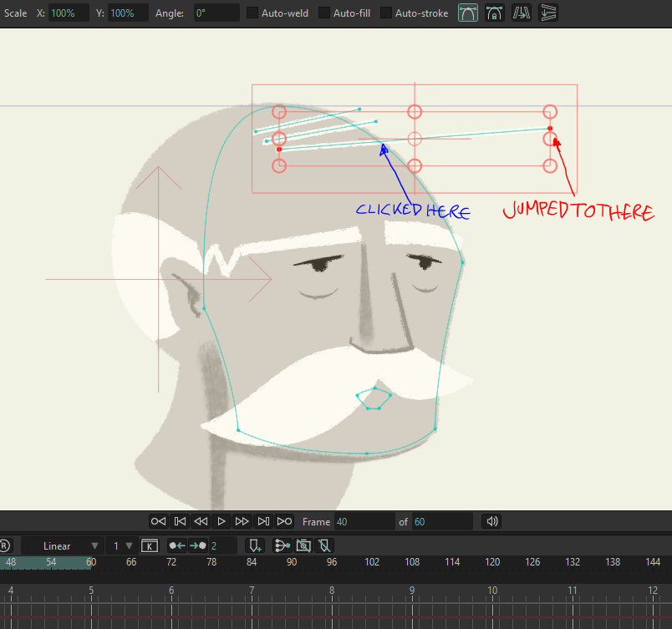672x629 pixels.
Task: Play the animation
Action: [x=221, y=521]
